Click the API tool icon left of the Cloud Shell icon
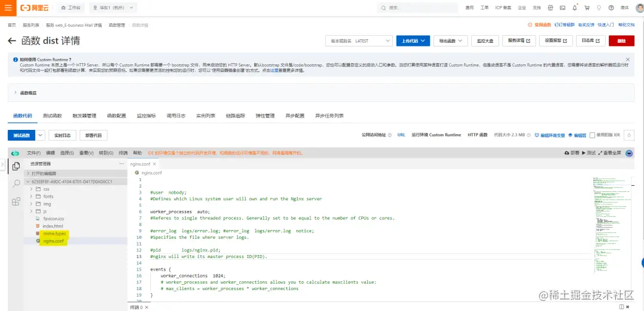 551,8
